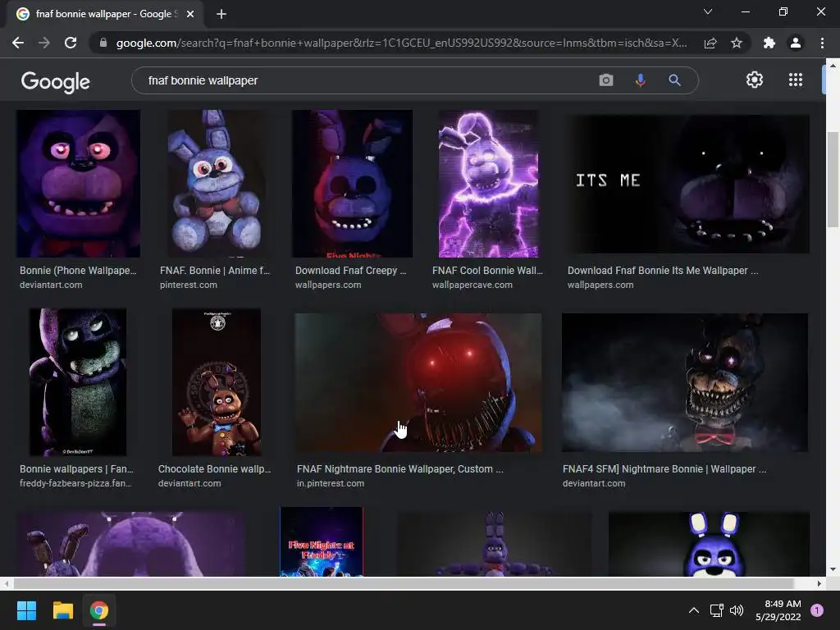Image resolution: width=840 pixels, height=630 pixels.
Task: Click the scrollbar down arrow
Action: pyautogui.click(x=833, y=569)
